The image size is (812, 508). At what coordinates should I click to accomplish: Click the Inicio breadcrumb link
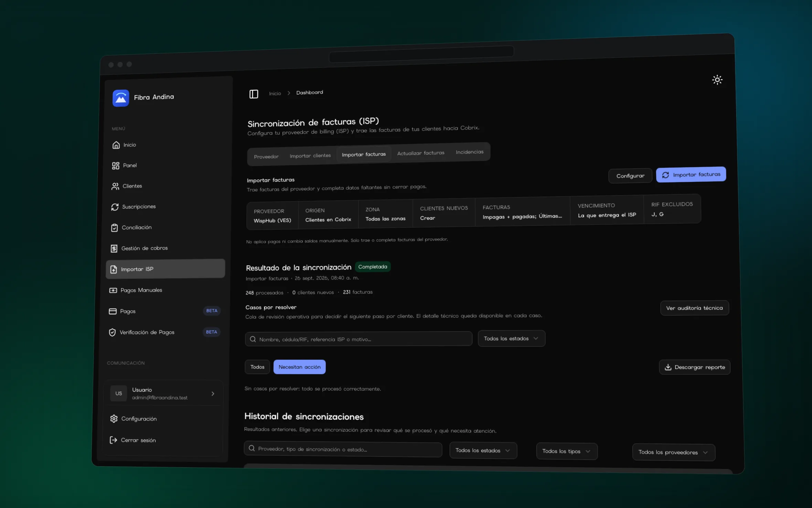(275, 93)
